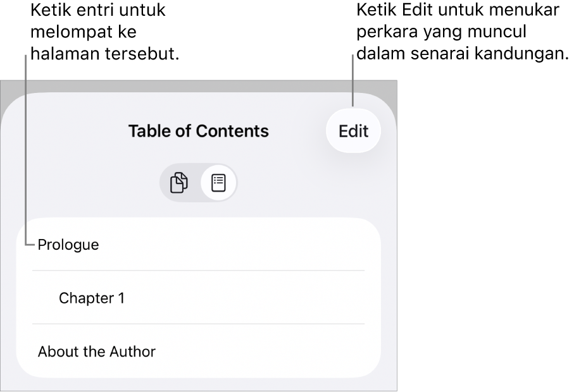
Task: Click the overlapping pages icon in the view switcher
Action: coord(180,183)
